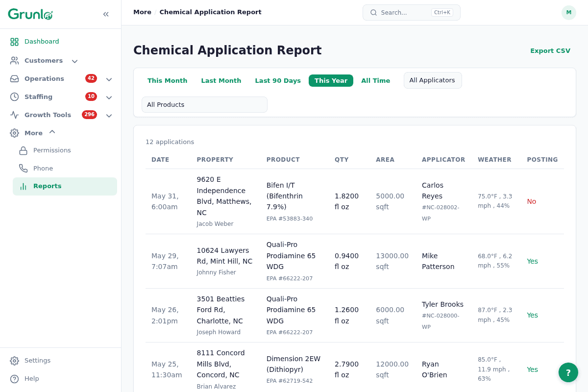Click the 8111 Concord Mills Blvd property
Image resolution: width=588 pixels, height=392 pixels.
pyautogui.click(x=221, y=364)
